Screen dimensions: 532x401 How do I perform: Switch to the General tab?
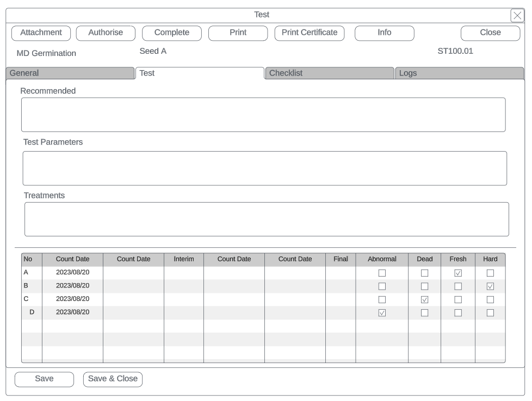69,73
